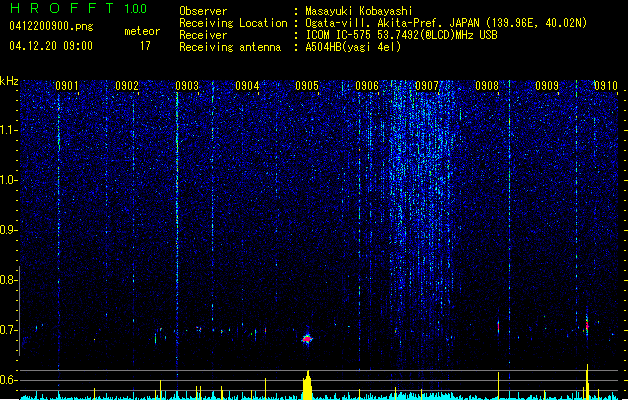Image resolution: width=629 pixels, height=400 pixels.
Task: Click the 0907 time marker
Action: click(427, 86)
